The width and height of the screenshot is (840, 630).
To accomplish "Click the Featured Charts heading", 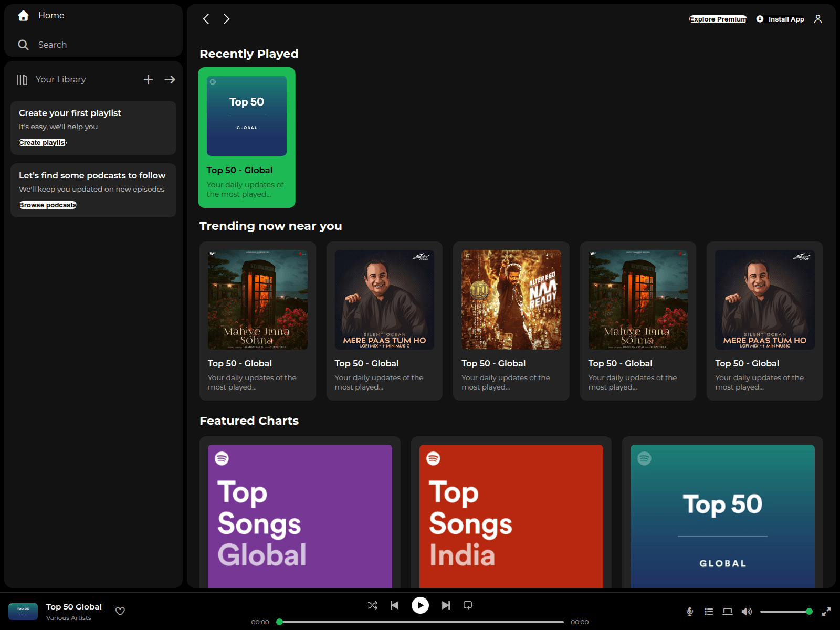I will pyautogui.click(x=249, y=421).
